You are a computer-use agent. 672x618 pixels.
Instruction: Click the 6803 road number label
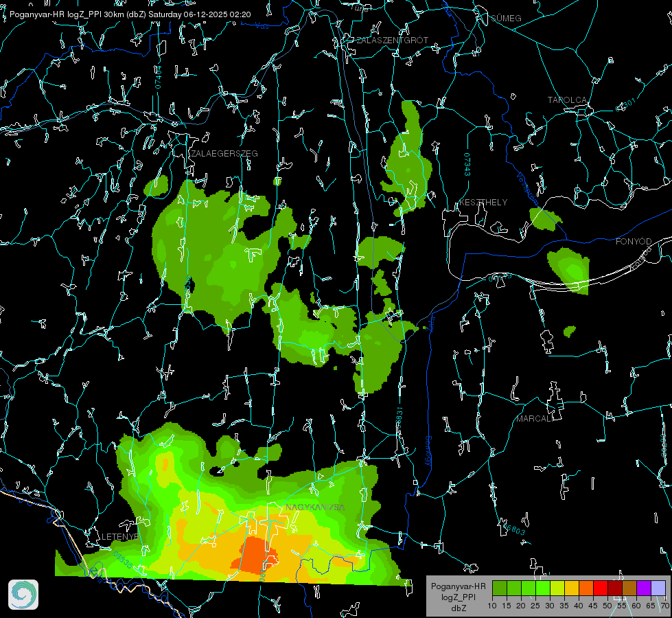click(514, 529)
